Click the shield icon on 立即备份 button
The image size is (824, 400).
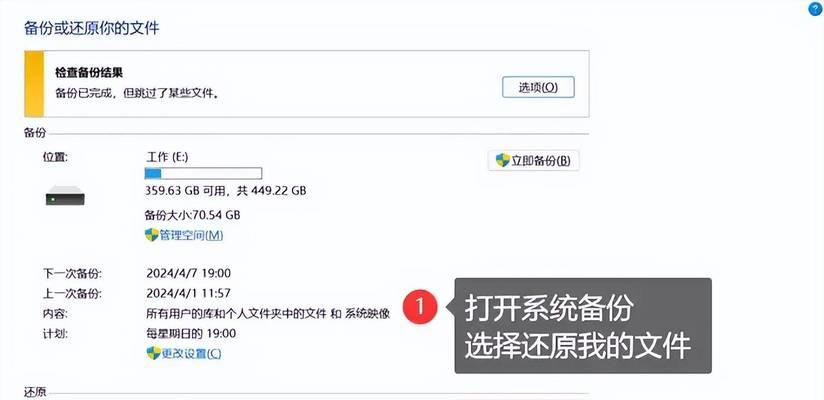tap(503, 160)
